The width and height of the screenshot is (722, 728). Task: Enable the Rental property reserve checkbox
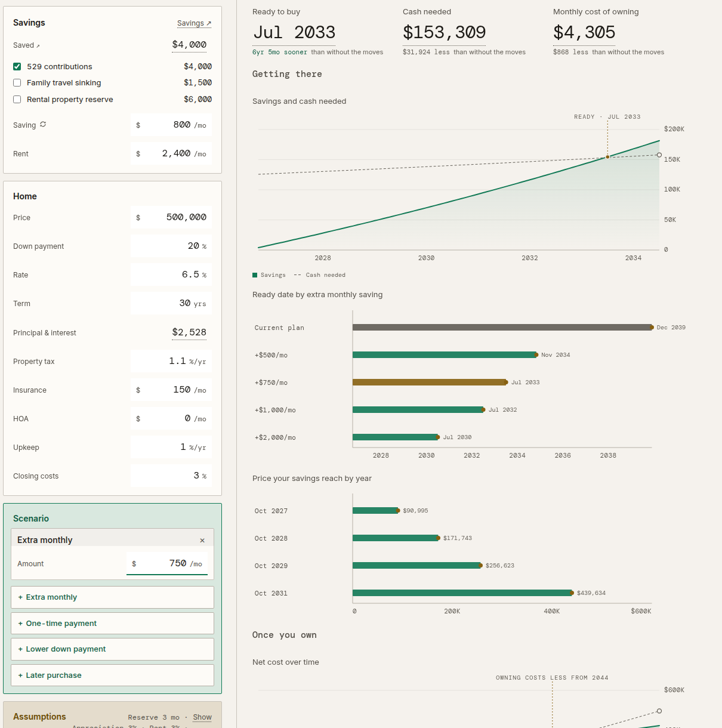tap(17, 100)
